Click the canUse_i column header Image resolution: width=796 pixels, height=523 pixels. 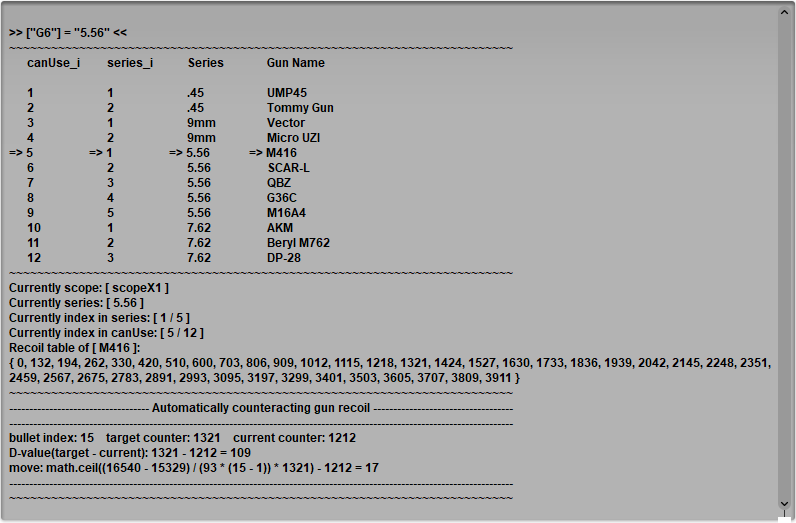(x=53, y=63)
